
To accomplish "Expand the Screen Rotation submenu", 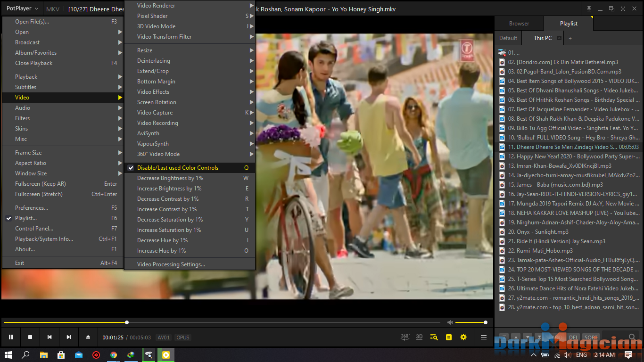I will pyautogui.click(x=190, y=102).
